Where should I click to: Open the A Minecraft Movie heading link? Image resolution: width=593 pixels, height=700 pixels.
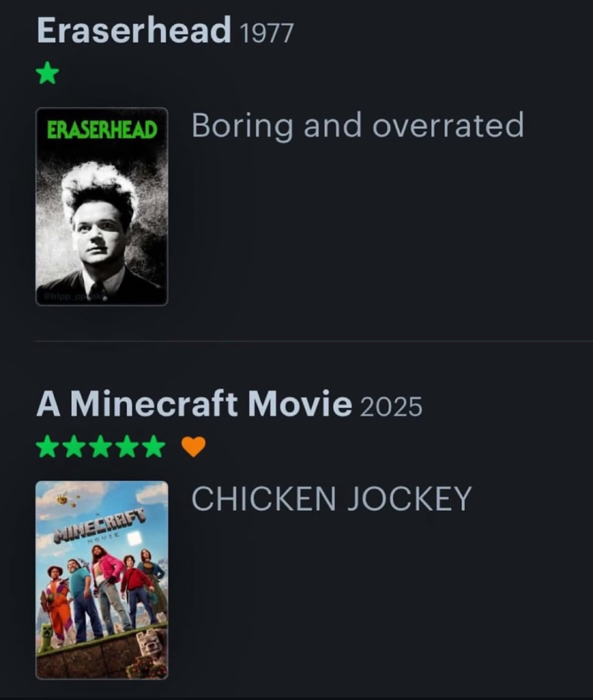pyautogui.click(x=194, y=404)
